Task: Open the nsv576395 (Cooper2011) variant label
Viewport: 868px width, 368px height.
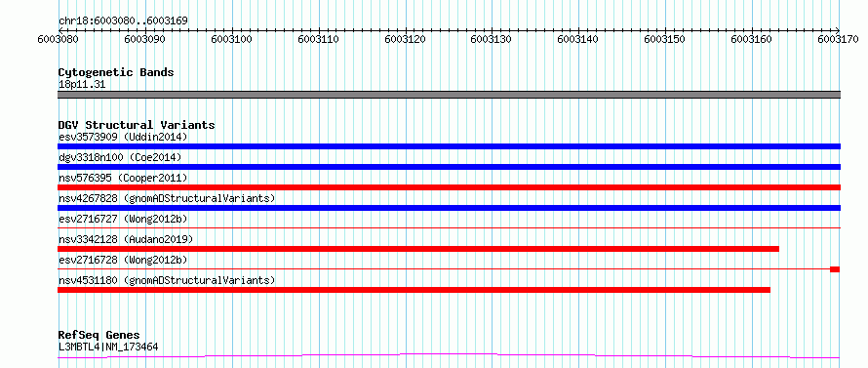Action: point(123,178)
